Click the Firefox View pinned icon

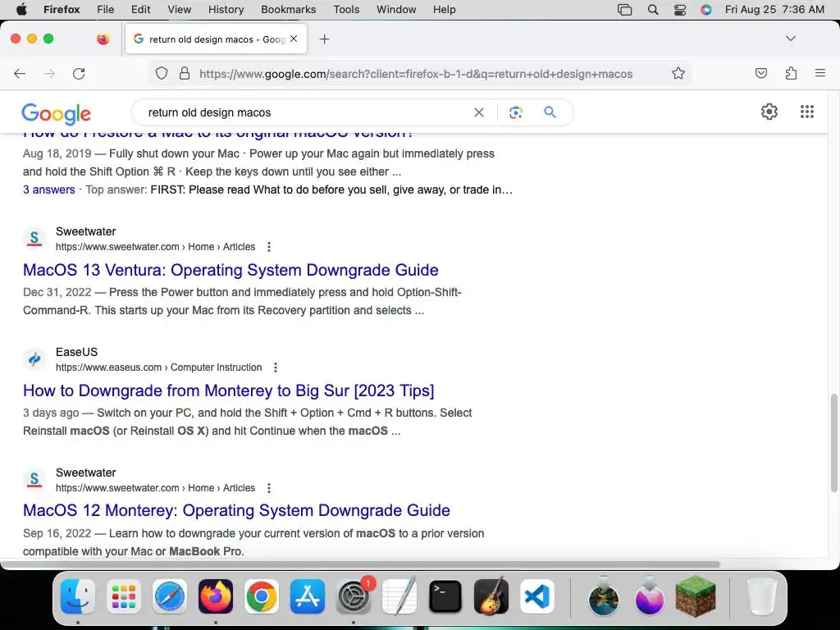click(103, 39)
